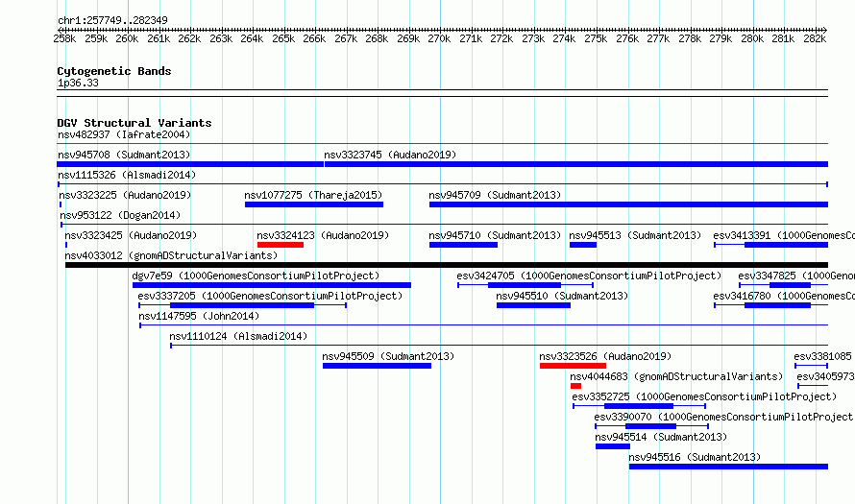This screenshot has width=855, height=504.
Task: Open the esv3413391 variant label
Action: pyautogui.click(x=784, y=235)
